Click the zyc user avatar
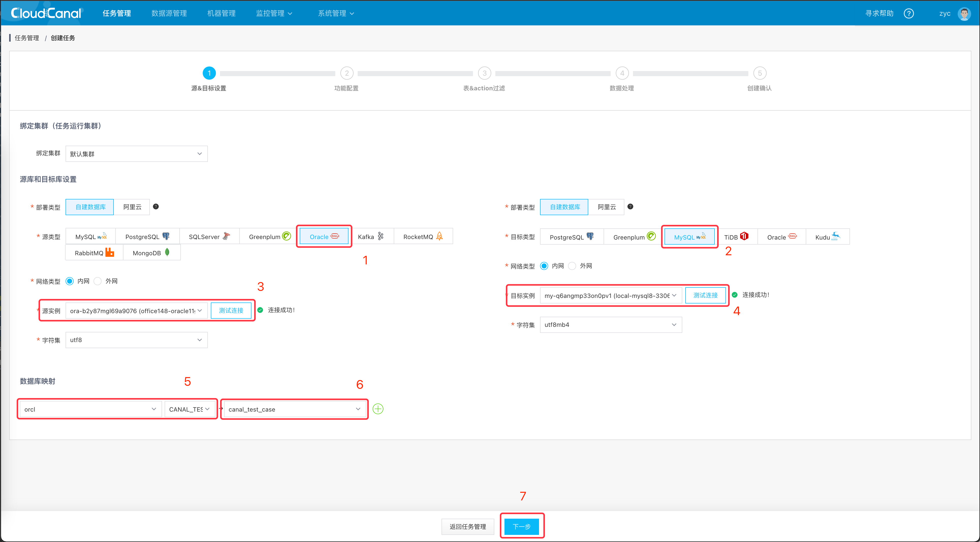The width and height of the screenshot is (980, 542). coord(964,14)
